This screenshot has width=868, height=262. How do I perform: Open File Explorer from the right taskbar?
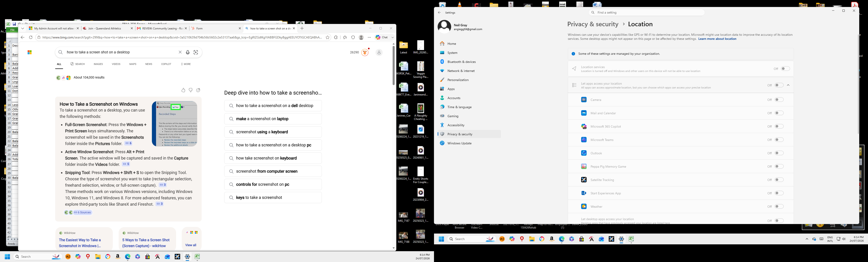click(x=532, y=239)
